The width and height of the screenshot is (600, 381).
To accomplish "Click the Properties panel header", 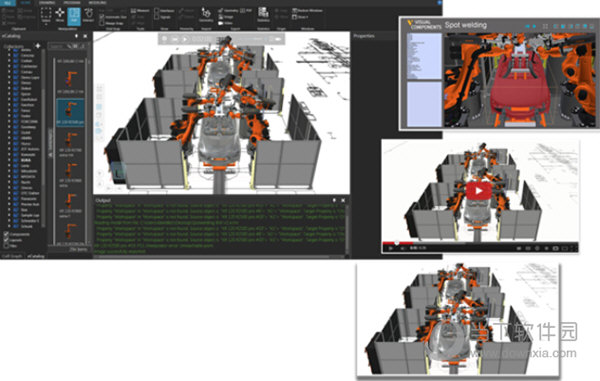I will 364,36.
